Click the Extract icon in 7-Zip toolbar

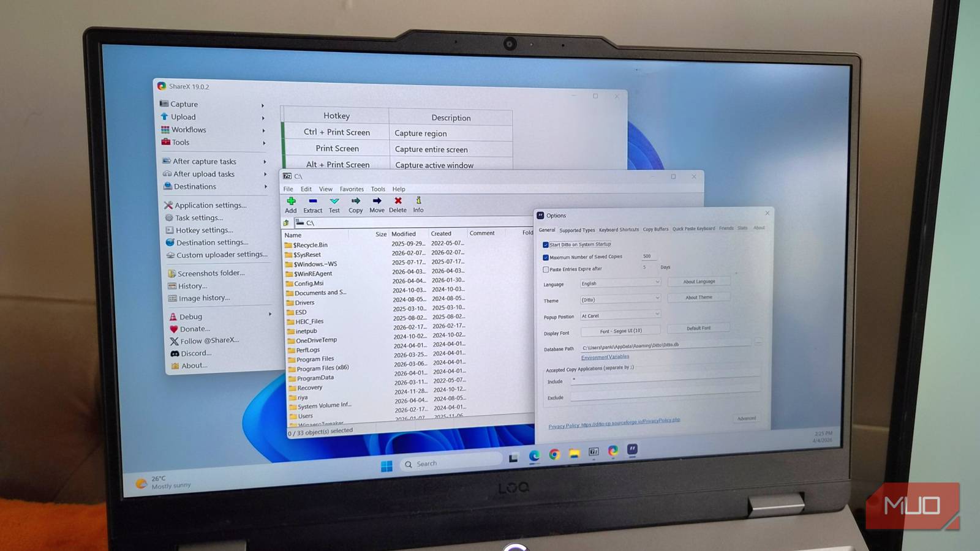pos(312,201)
